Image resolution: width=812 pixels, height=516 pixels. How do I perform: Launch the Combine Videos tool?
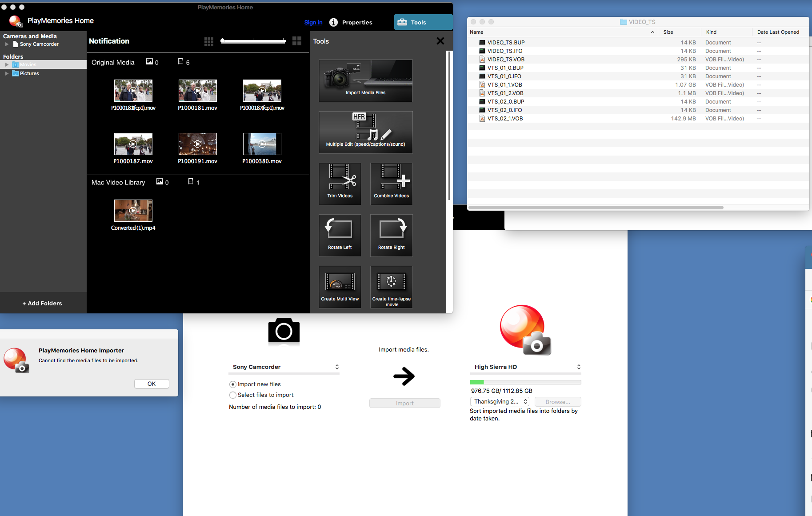tap(391, 184)
